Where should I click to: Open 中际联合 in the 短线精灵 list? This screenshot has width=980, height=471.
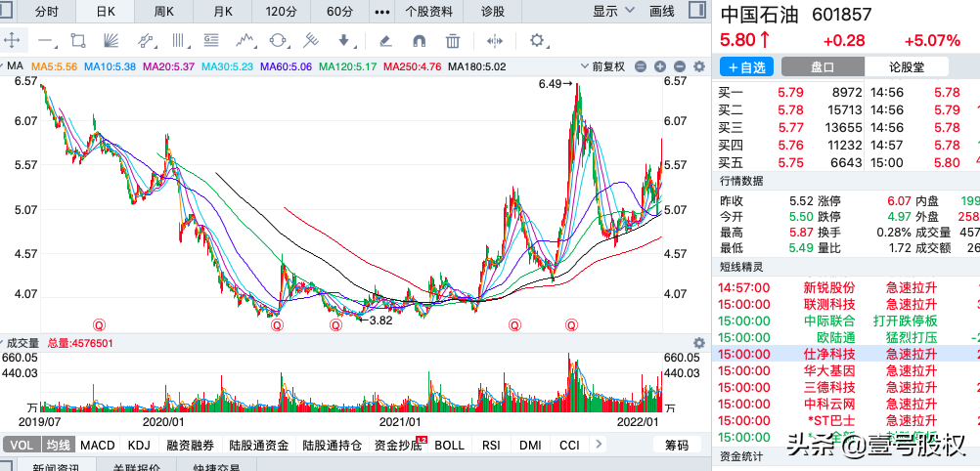pos(828,321)
